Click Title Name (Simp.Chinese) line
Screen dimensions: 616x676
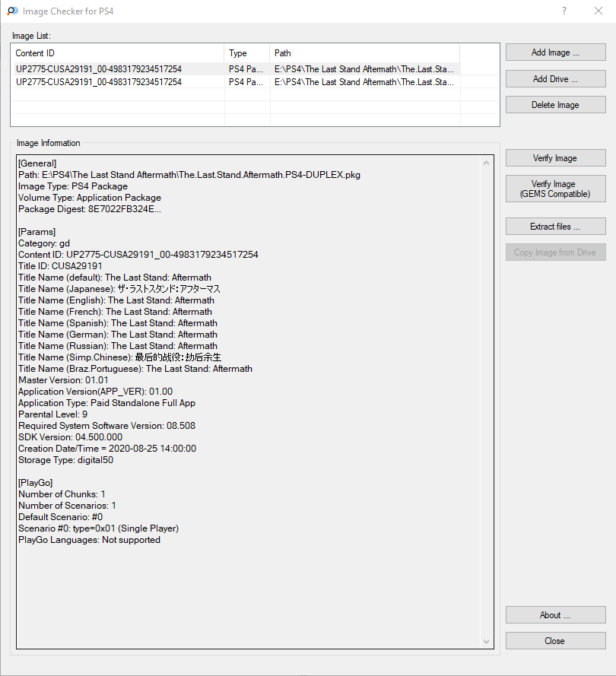point(120,357)
